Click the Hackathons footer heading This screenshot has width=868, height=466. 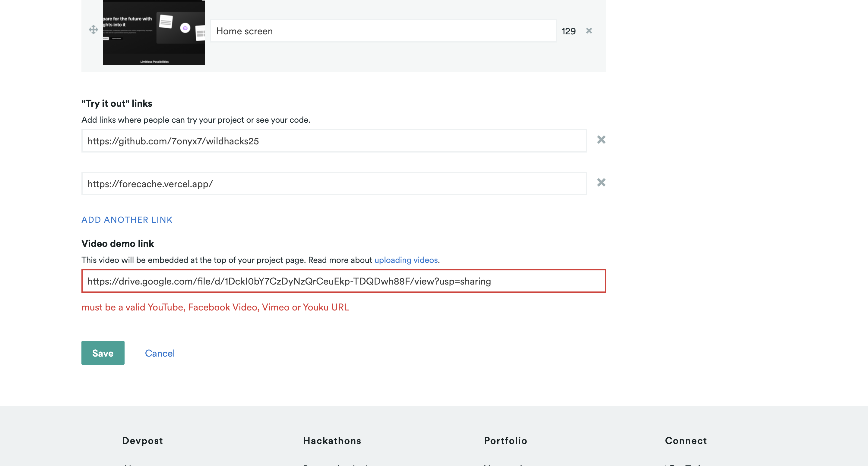tap(332, 440)
